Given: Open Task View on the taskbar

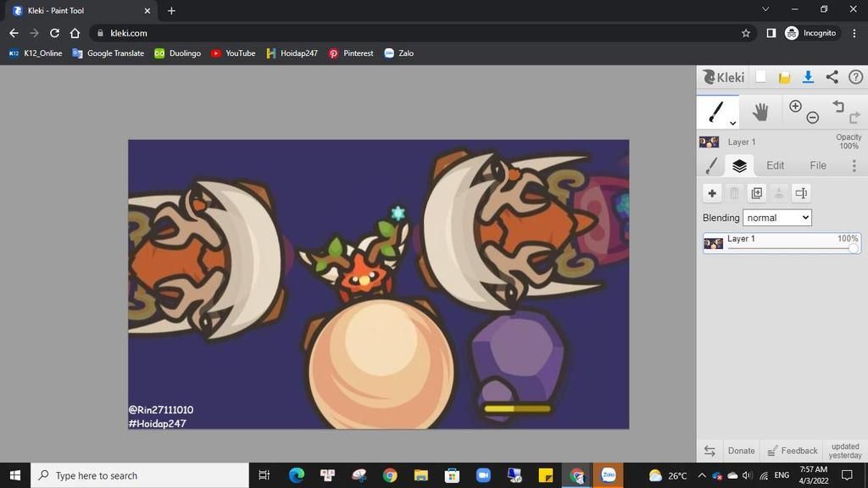Looking at the screenshot, I should [x=264, y=475].
